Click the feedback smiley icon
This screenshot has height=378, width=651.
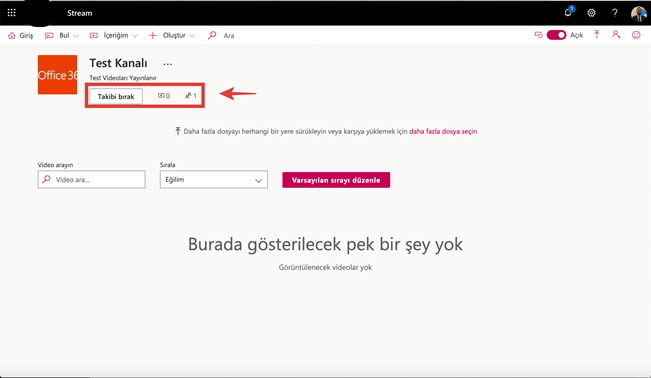pos(636,35)
